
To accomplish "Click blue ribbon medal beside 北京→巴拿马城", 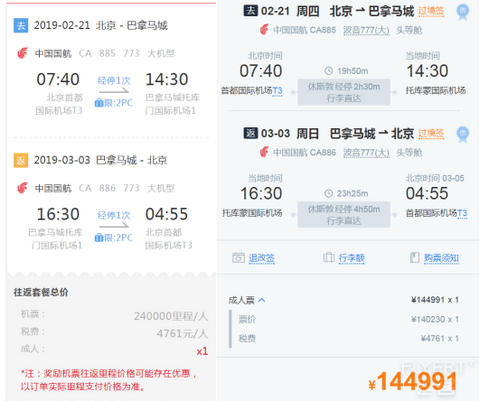I will (x=462, y=12).
